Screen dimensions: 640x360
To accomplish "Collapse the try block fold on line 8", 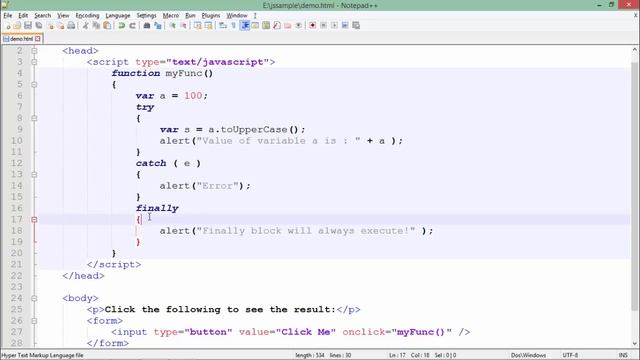I will (34, 118).
